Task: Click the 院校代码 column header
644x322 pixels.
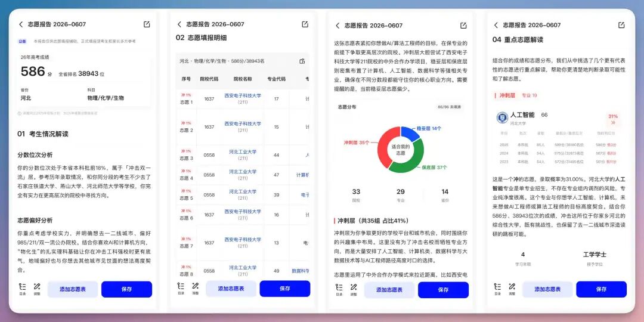Action: pos(209,79)
